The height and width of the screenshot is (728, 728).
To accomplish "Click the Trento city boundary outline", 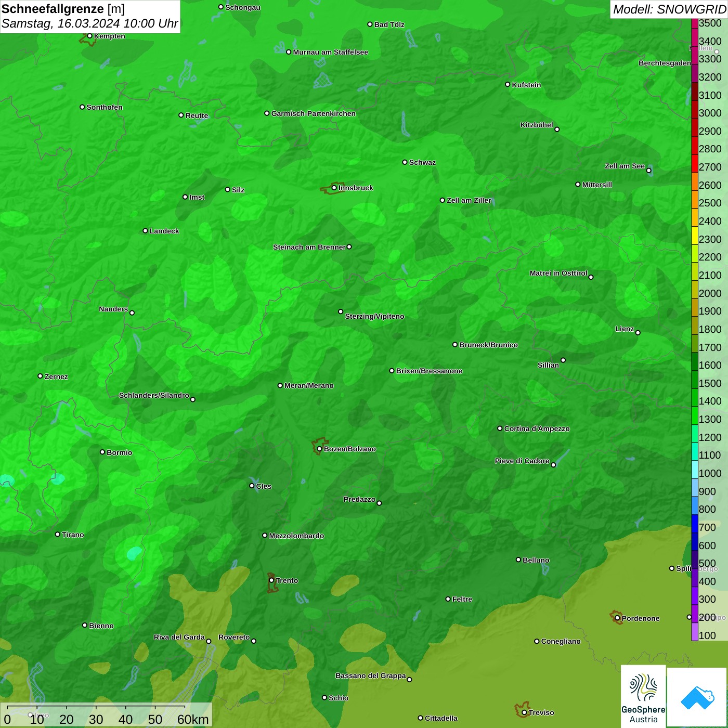I will pyautogui.click(x=272, y=583).
